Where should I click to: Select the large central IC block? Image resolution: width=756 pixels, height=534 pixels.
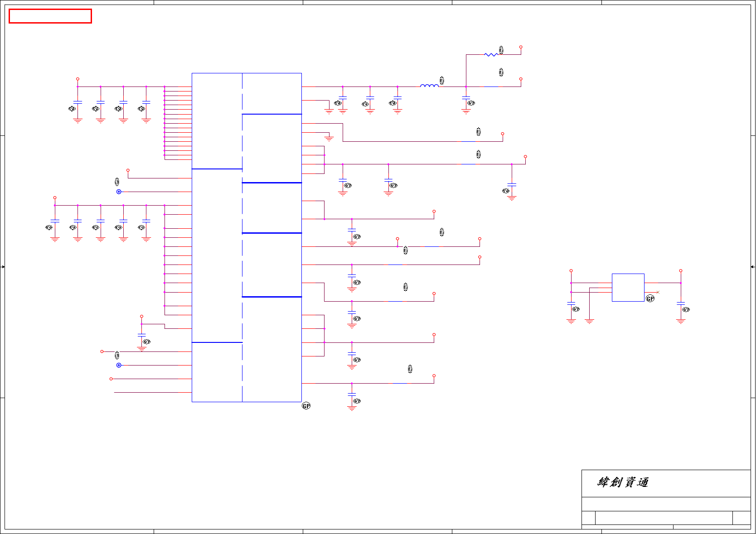pos(247,237)
